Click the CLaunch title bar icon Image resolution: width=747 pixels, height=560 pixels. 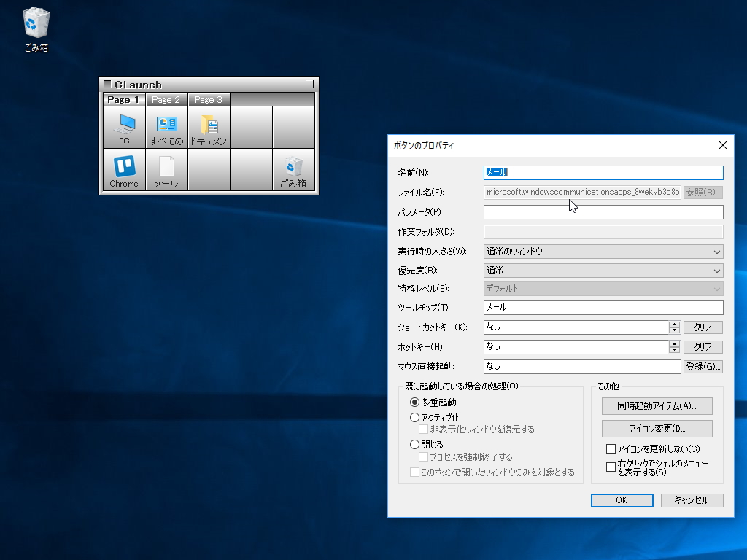tap(107, 83)
